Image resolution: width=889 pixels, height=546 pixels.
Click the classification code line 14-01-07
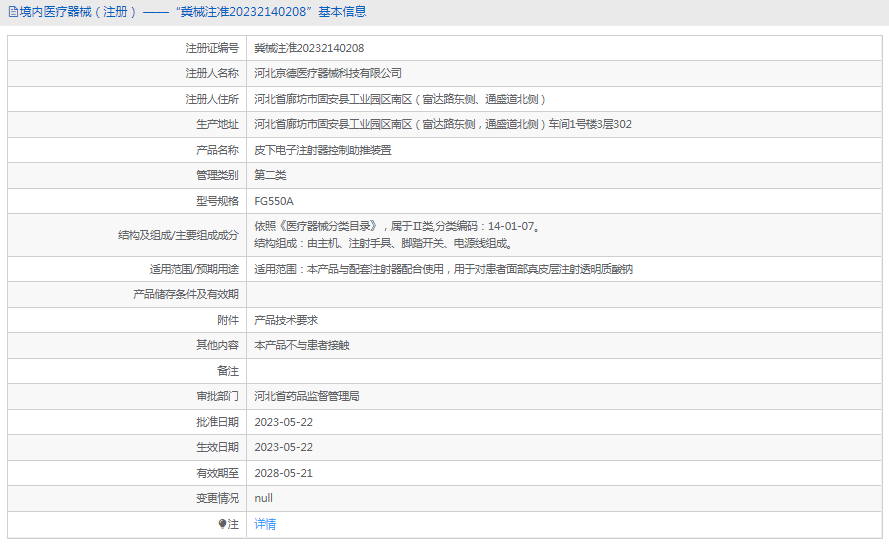coord(397,226)
